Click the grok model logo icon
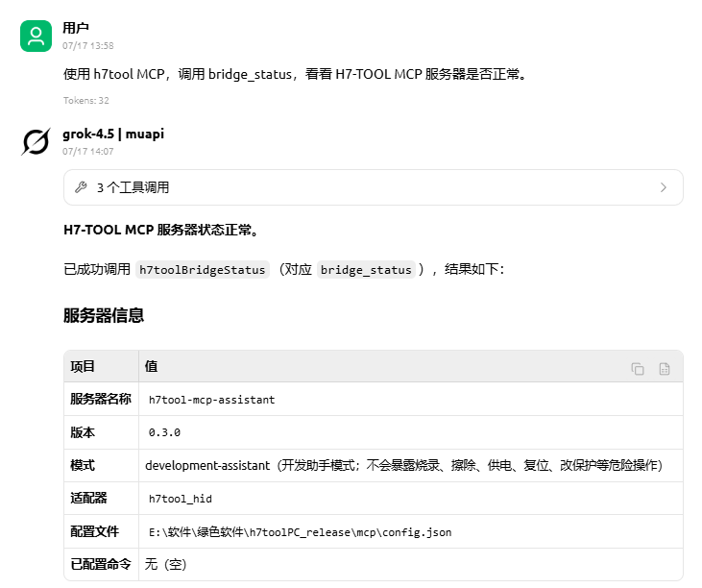The image size is (702, 588). tap(36, 141)
